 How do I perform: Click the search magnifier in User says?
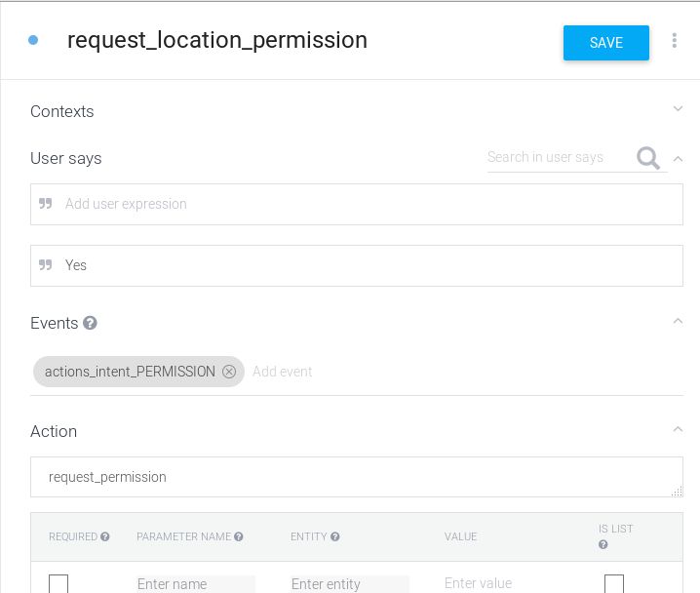click(647, 158)
